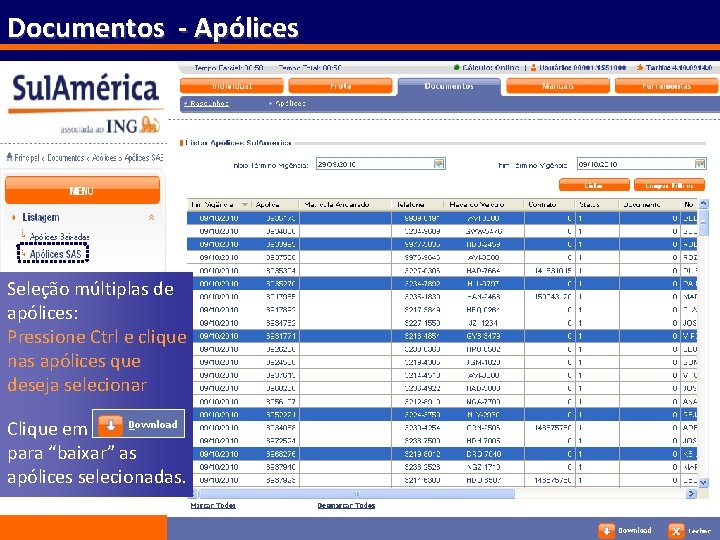Click the user icon beside Usuário
The image size is (720, 540).
(x=533, y=68)
